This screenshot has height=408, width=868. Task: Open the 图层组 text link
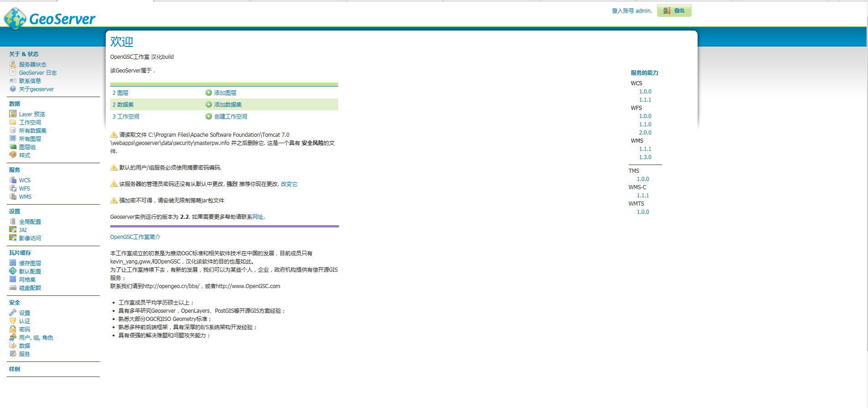[27, 147]
